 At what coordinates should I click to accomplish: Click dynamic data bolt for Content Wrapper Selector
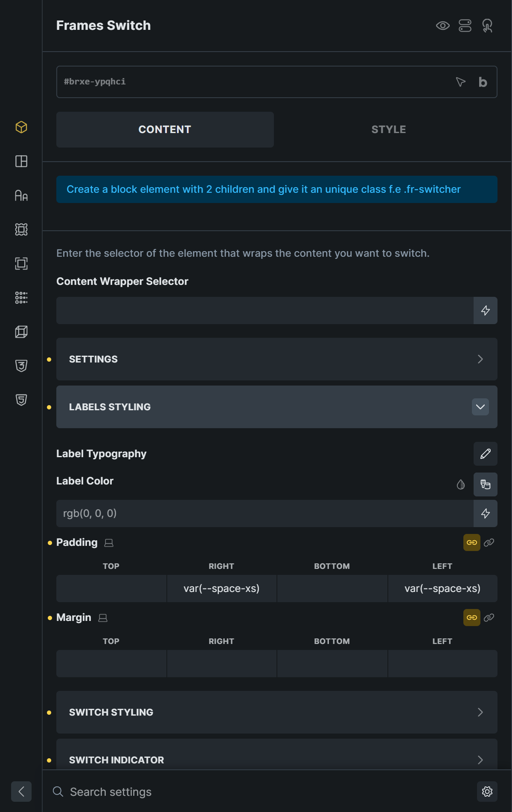point(486,310)
